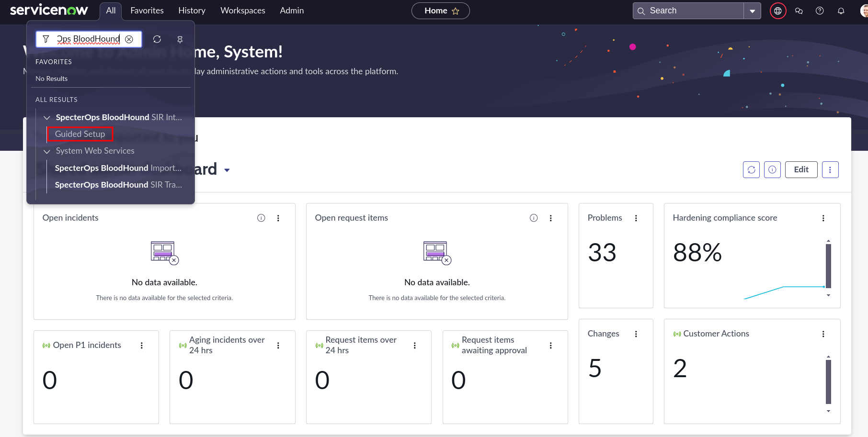Open the Favorites menu

coord(147,11)
